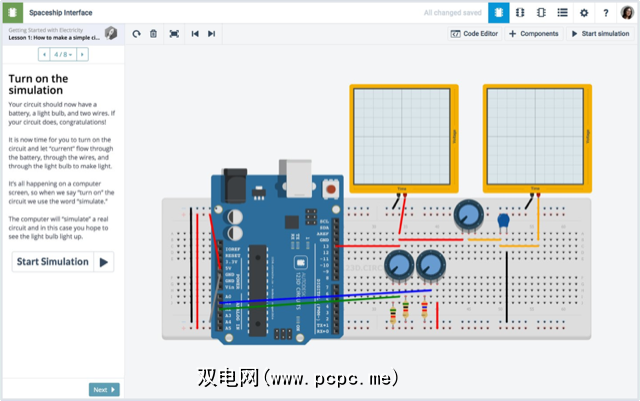The height and width of the screenshot is (401, 640).
Task: Switch to PCB view
Action: pos(541,12)
